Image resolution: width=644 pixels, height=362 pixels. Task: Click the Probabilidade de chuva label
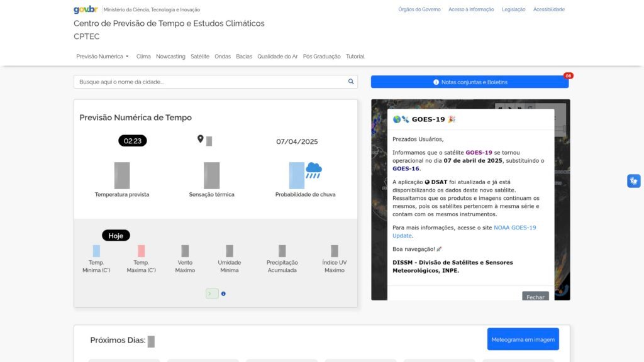tap(305, 195)
